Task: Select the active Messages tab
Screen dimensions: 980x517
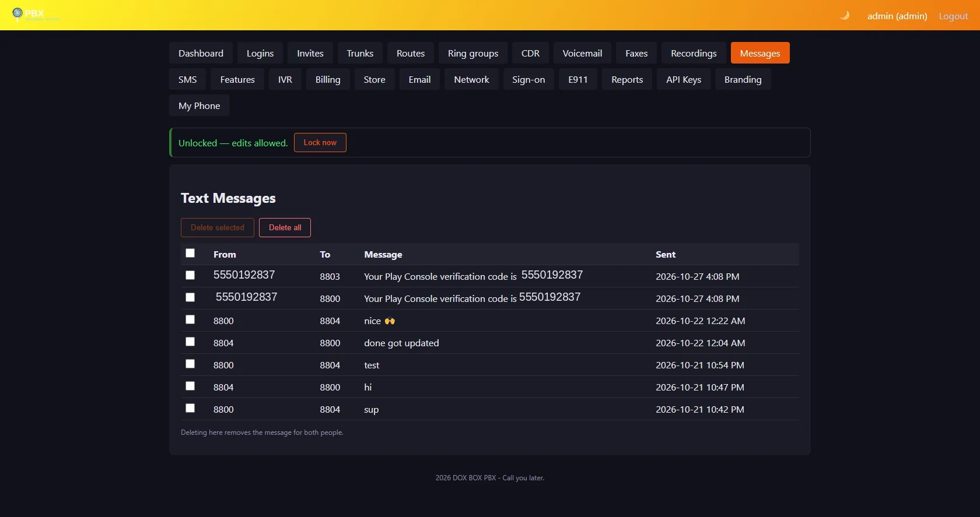Action: click(760, 53)
